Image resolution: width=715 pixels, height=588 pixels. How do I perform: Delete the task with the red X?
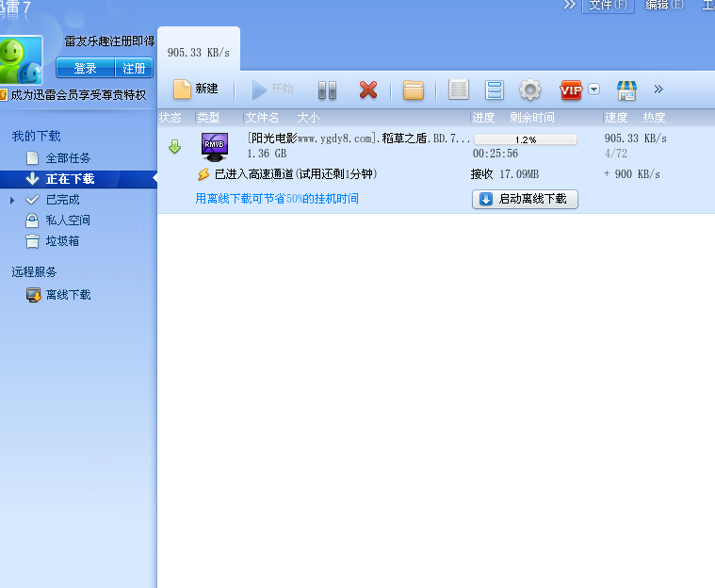click(368, 90)
